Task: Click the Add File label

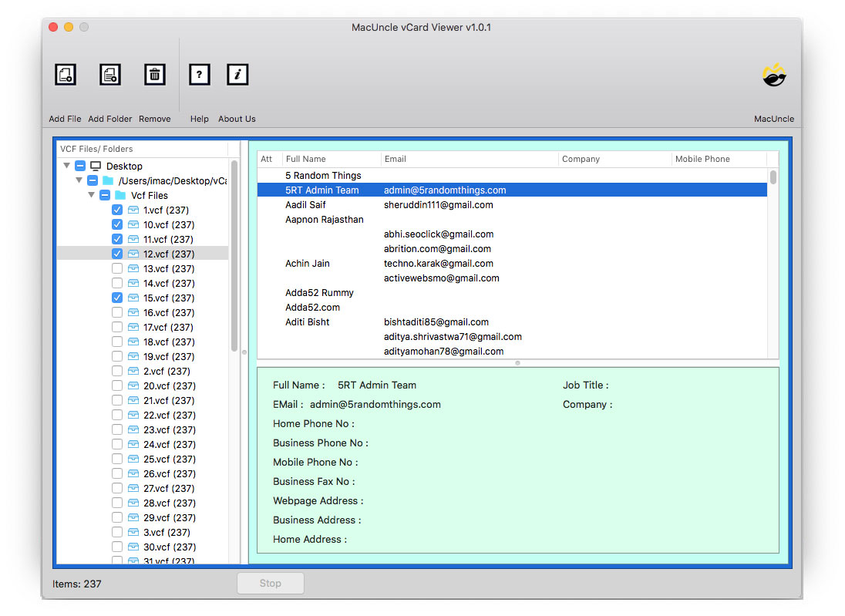Action: 66,119
